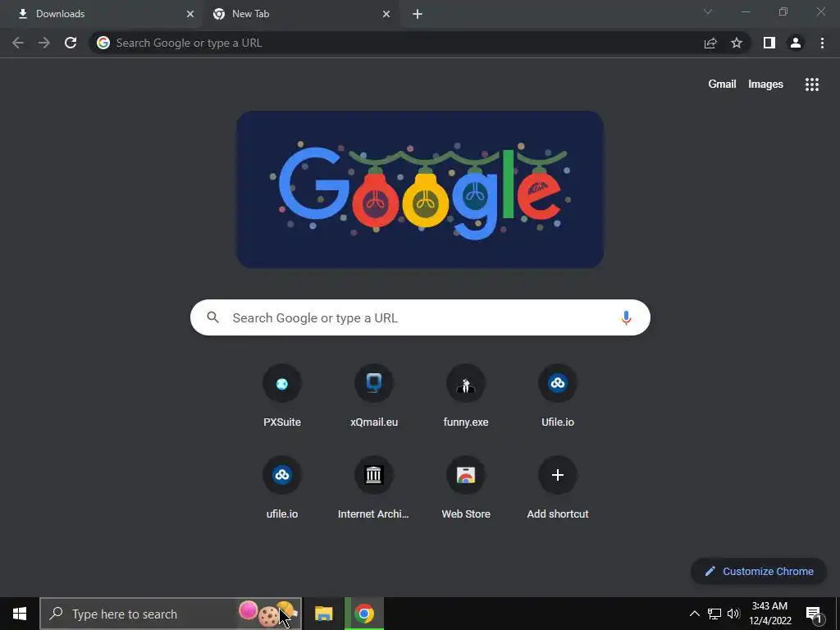
Task: Focus the Google search box on page
Action: [x=420, y=317]
